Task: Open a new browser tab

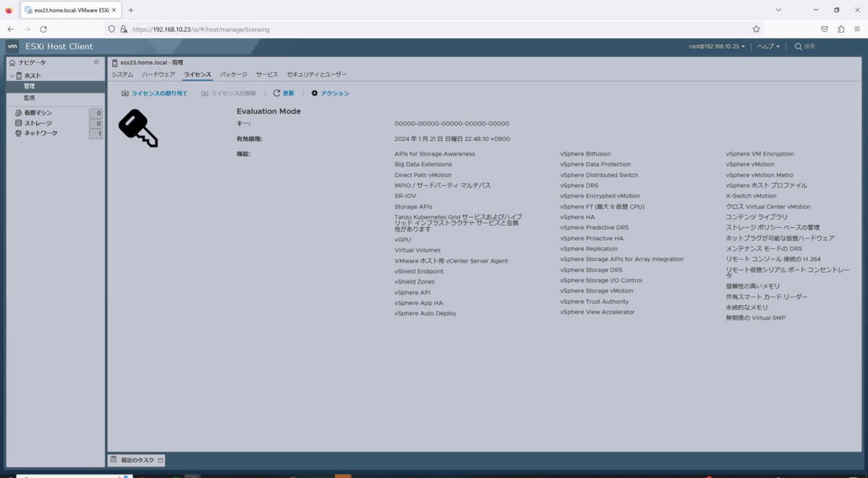Action: (131, 10)
